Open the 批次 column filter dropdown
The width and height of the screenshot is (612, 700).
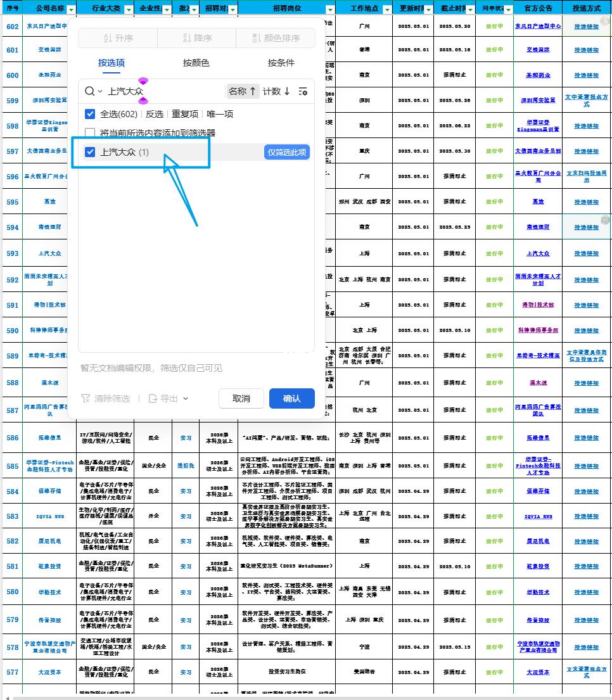(x=194, y=10)
